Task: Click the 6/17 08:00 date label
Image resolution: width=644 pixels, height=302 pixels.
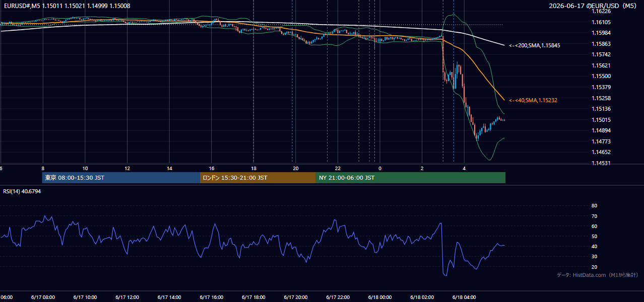Action: [43, 297]
